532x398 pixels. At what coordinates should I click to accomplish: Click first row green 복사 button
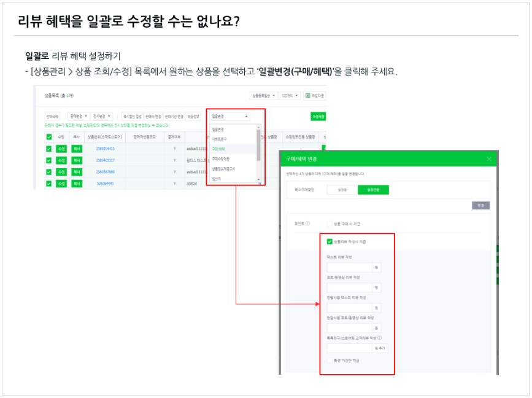(x=76, y=149)
